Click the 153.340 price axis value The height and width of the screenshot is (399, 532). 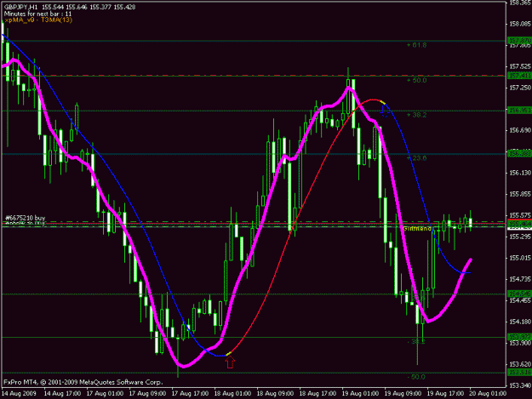[x=520, y=385]
